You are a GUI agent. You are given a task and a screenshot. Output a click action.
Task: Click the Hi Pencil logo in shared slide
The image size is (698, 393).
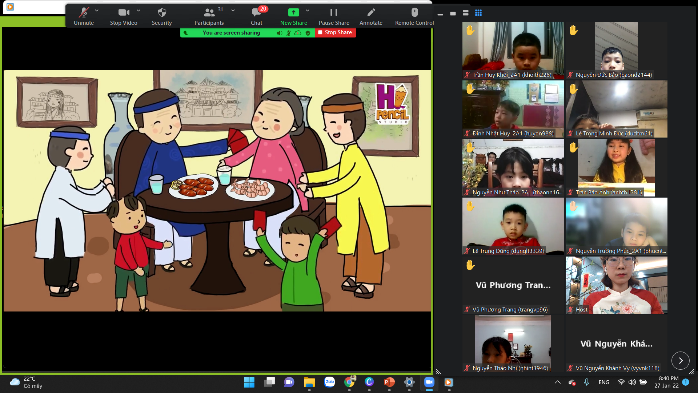[x=392, y=103]
